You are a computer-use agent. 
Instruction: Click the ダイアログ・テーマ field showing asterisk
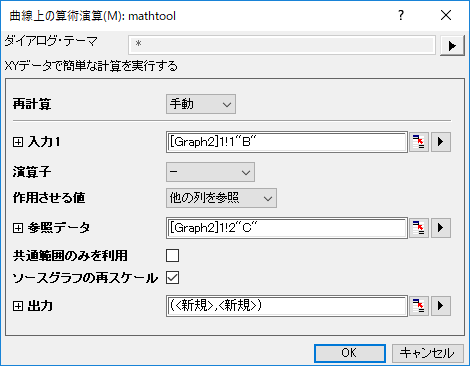tap(282, 45)
